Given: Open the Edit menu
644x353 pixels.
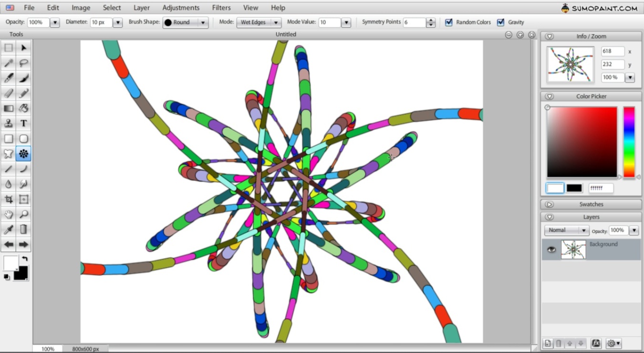Looking at the screenshot, I should click(x=53, y=8).
